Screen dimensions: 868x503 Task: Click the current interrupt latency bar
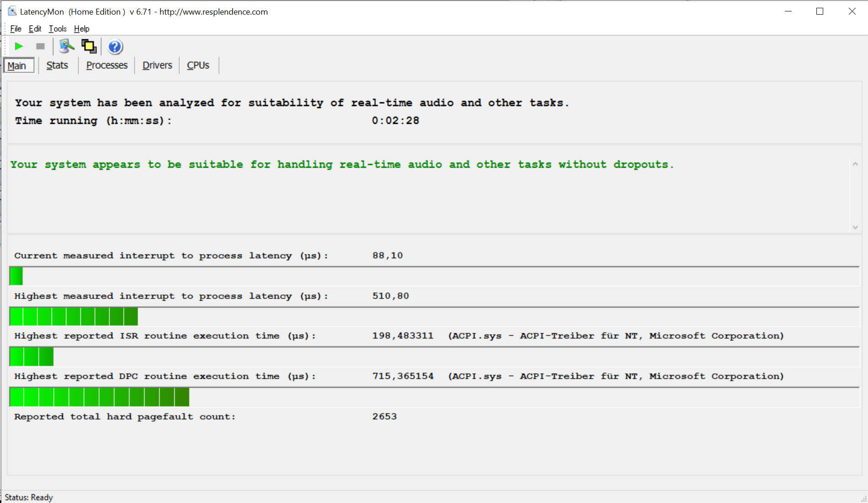click(434, 276)
